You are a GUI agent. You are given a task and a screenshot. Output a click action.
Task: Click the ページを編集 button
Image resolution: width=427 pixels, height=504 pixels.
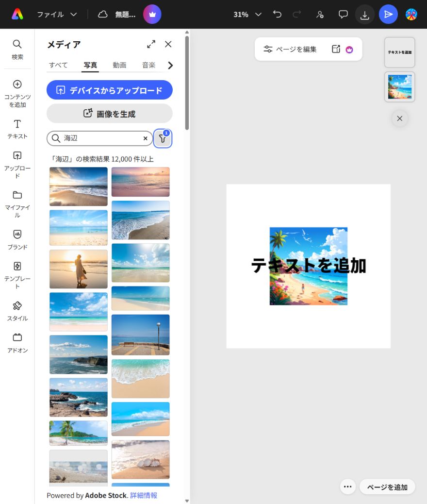pos(290,49)
